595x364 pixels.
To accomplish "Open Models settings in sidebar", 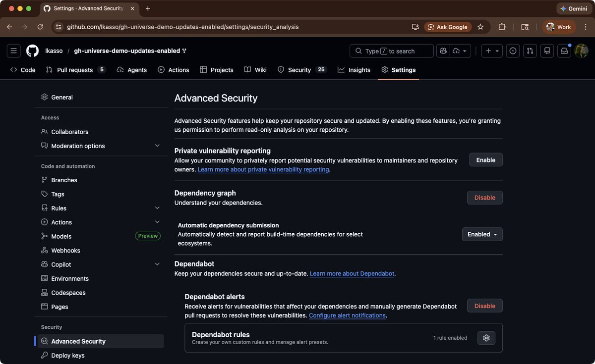I will pyautogui.click(x=101, y=236).
